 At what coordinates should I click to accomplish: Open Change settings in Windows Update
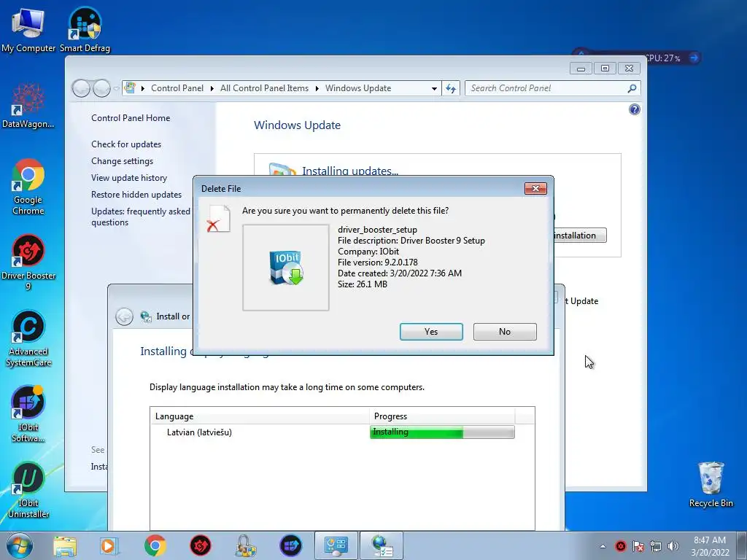(123, 161)
